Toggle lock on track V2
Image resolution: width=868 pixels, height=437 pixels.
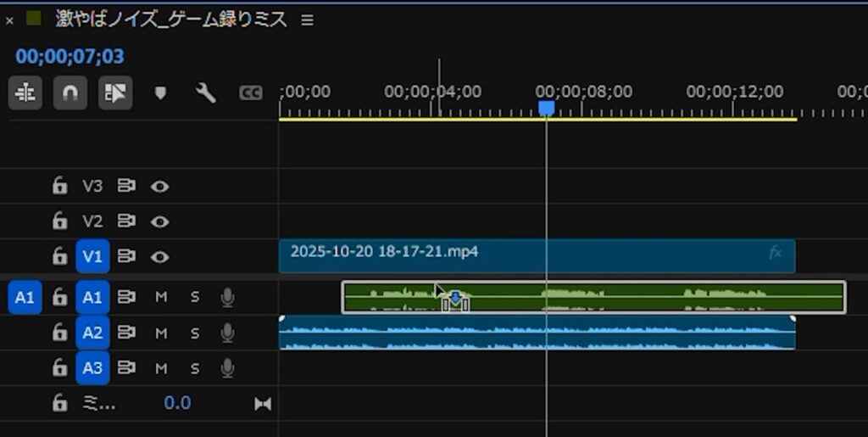click(59, 221)
